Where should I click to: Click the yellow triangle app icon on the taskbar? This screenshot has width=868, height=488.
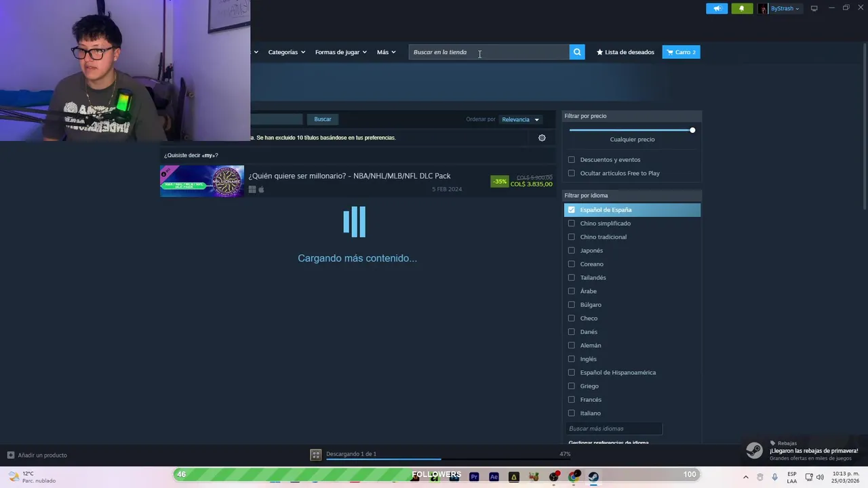coord(513,476)
